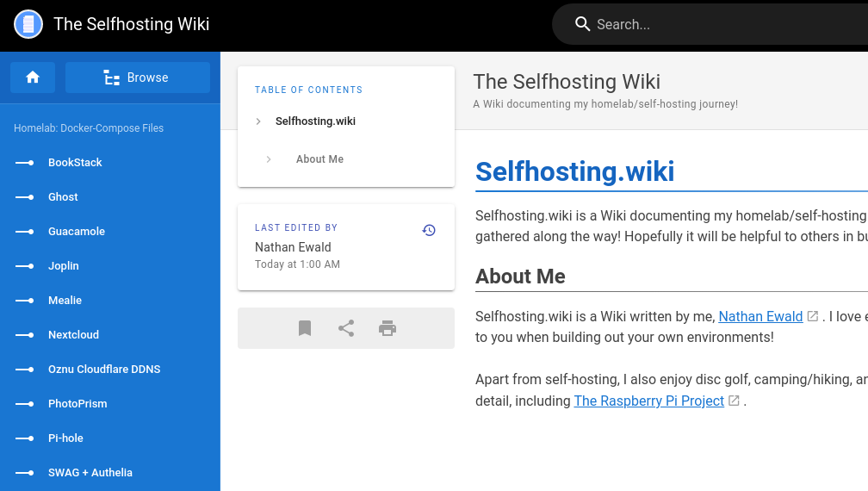Print this page
The image size is (868, 491).
tap(387, 328)
